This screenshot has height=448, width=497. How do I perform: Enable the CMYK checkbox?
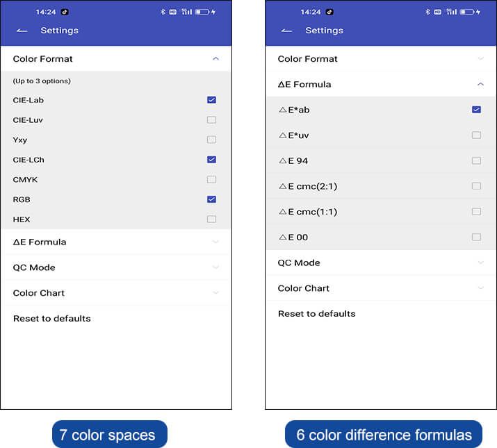pyautogui.click(x=211, y=179)
